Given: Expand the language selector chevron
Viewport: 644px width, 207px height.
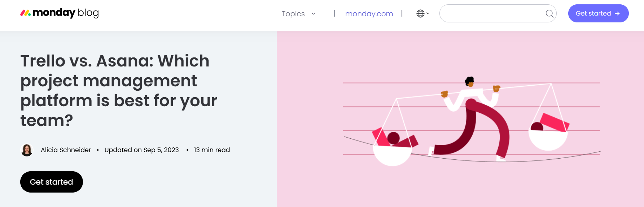Looking at the screenshot, I should [428, 13].
